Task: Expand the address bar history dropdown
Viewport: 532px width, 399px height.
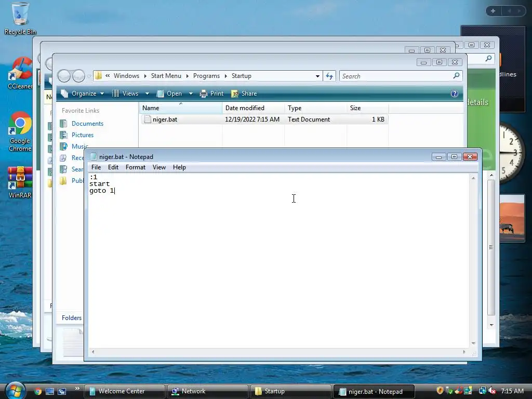Action: [x=317, y=76]
